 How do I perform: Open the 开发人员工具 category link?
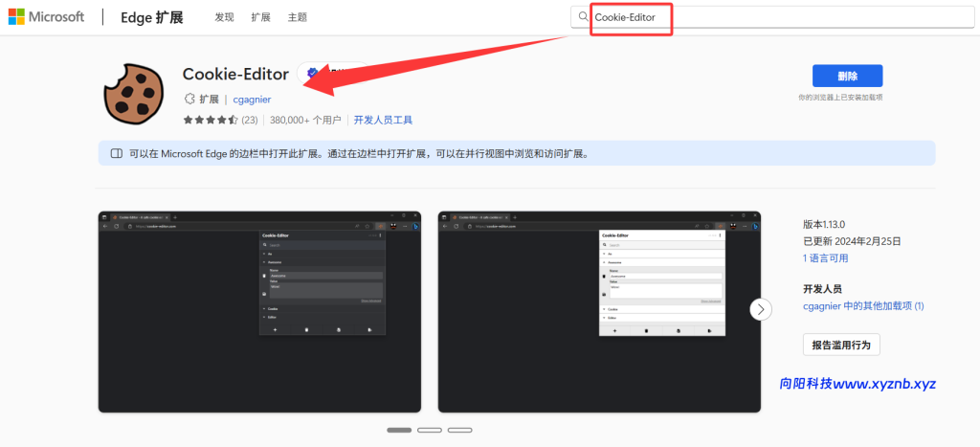click(x=383, y=121)
